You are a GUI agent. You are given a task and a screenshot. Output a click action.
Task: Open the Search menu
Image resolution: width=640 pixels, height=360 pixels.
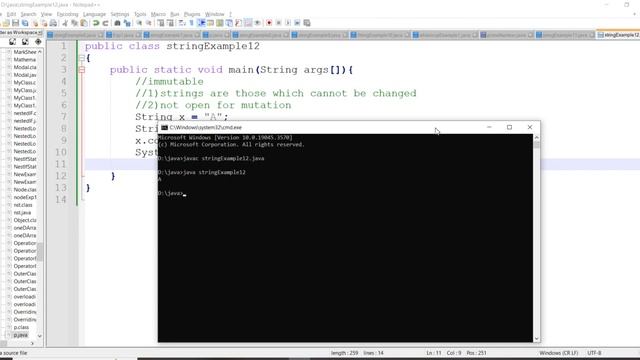point(29,14)
